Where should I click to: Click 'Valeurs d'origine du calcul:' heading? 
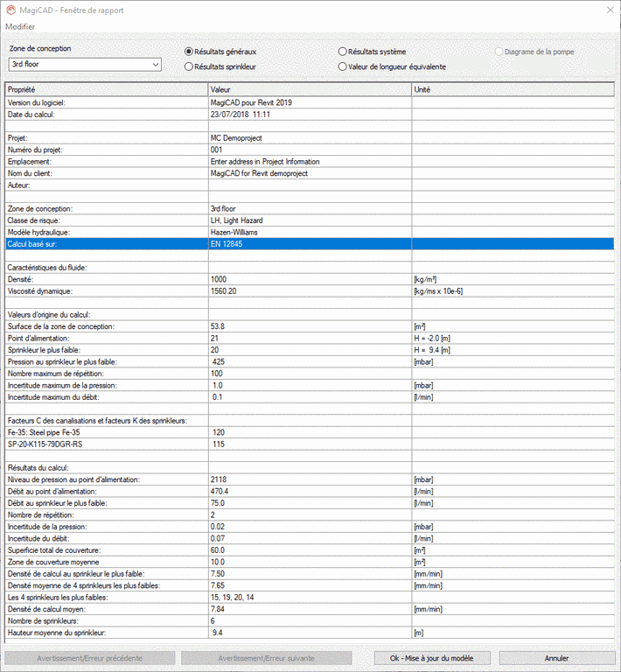pyautogui.click(x=49, y=315)
